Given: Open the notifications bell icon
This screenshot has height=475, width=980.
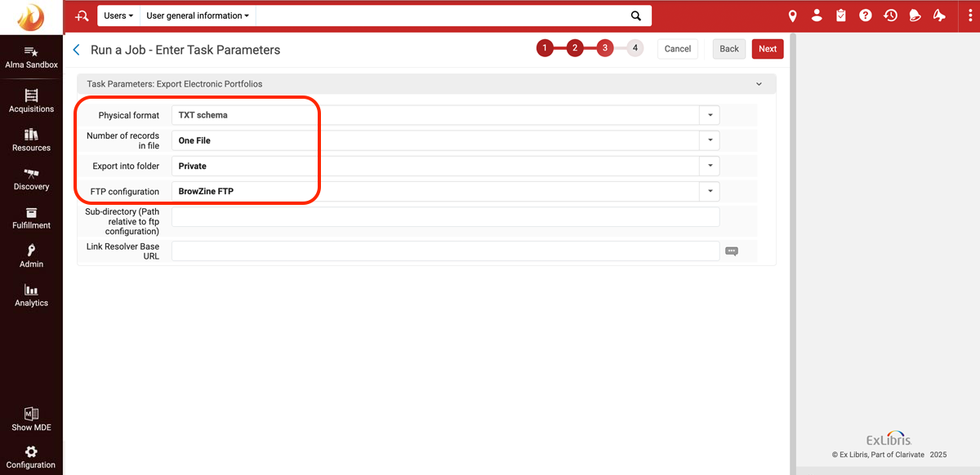Looking at the screenshot, I should click(915, 16).
